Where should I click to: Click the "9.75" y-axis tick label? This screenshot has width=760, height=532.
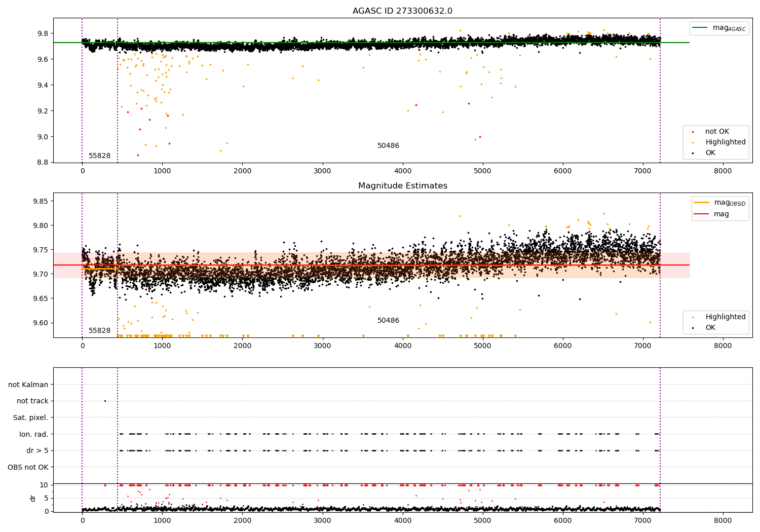pyautogui.click(x=41, y=250)
